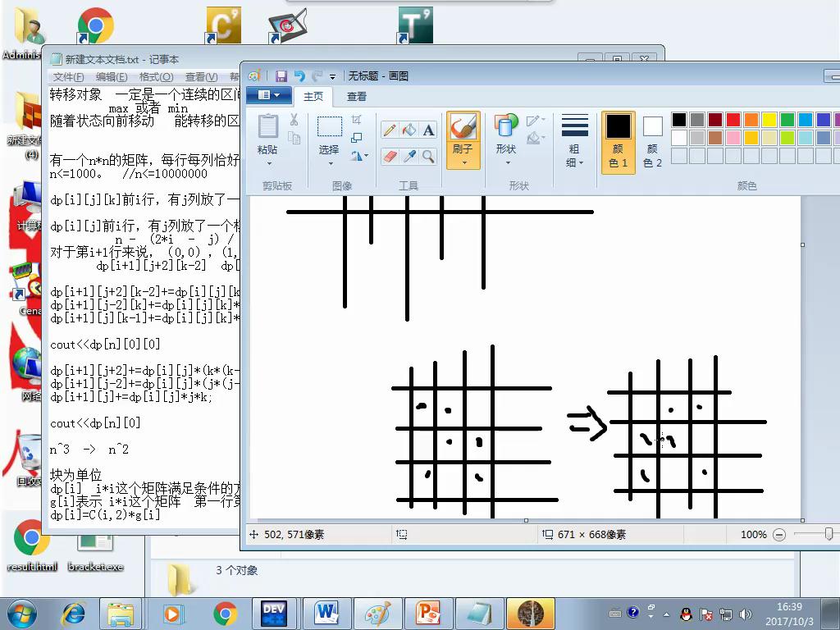Select the Magnifier tool in Paint
Image resolution: width=840 pixels, height=630 pixels.
(x=428, y=157)
